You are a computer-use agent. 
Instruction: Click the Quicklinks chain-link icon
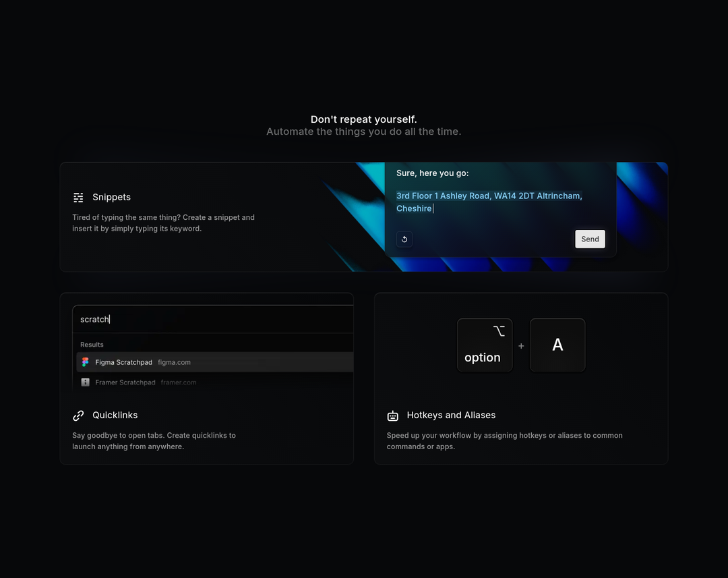click(78, 415)
